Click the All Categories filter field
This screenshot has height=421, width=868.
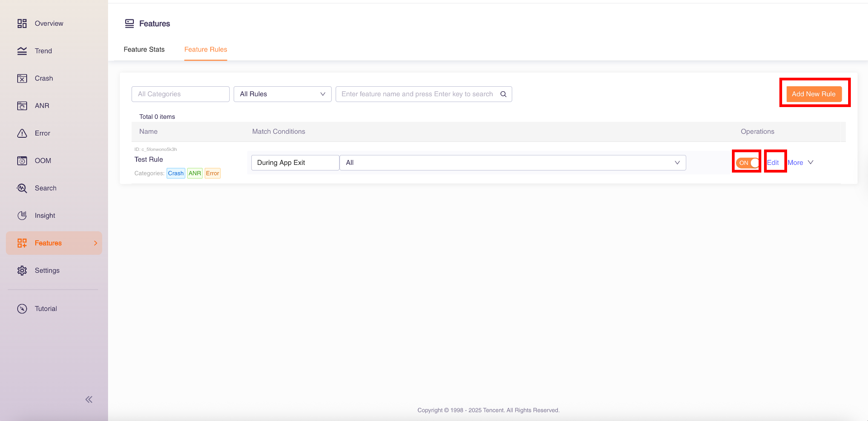pyautogui.click(x=180, y=94)
